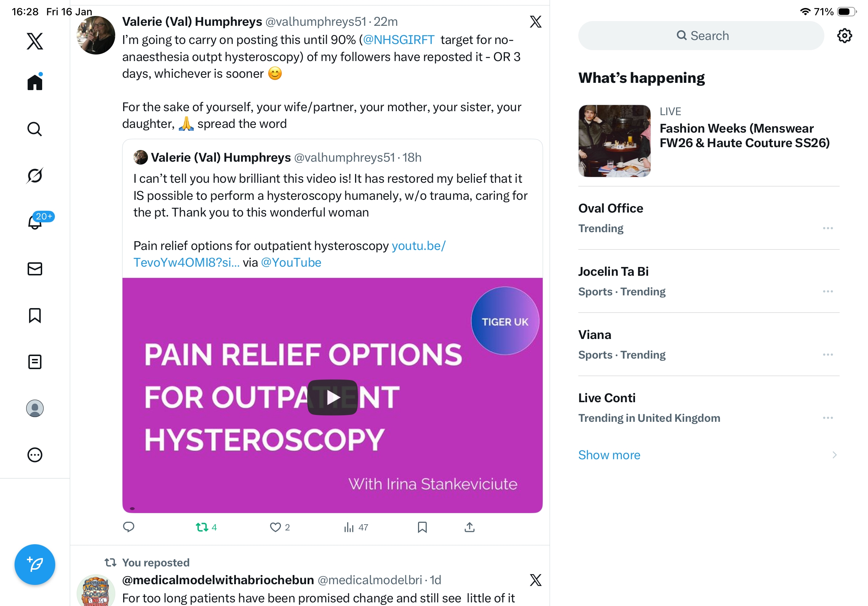Tap the compose post button
868x606 pixels.
pos(35,565)
